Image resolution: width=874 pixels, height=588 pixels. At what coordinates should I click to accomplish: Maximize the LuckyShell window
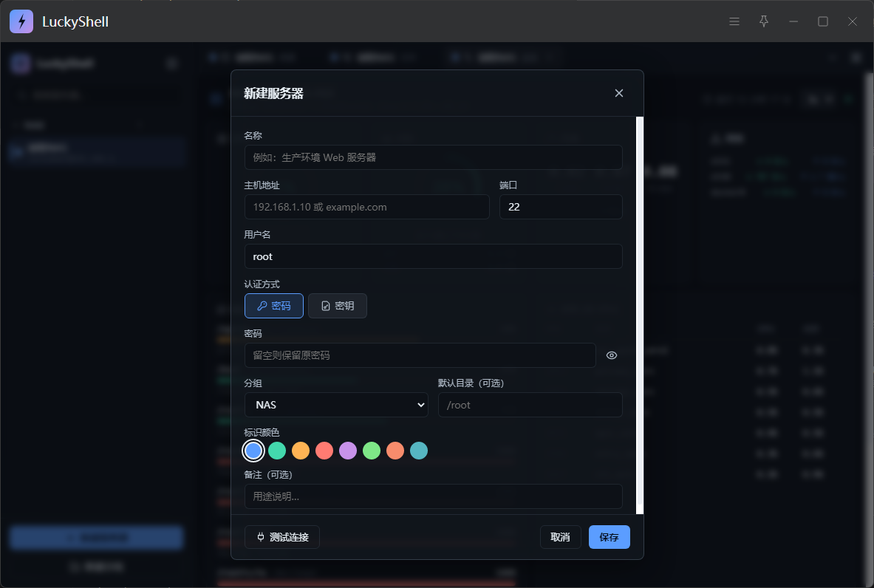point(823,21)
